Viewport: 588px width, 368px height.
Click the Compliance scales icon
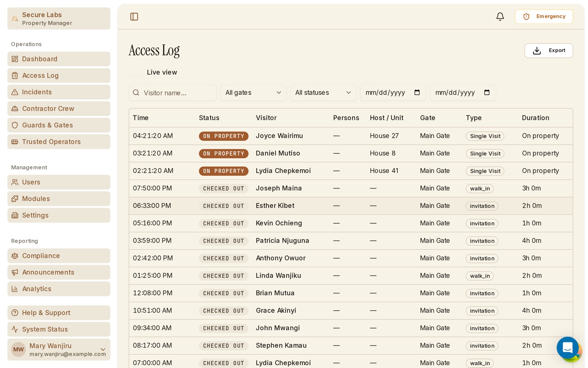(x=15, y=256)
